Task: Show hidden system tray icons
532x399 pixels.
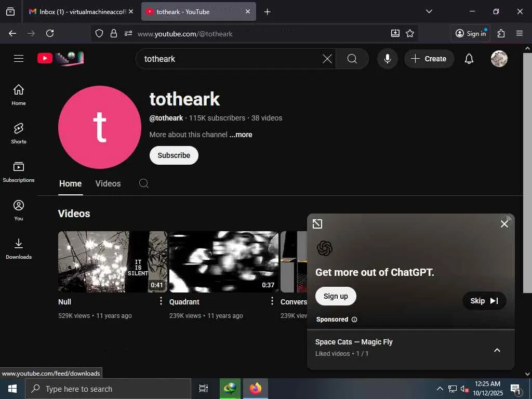Action: [x=440, y=389]
